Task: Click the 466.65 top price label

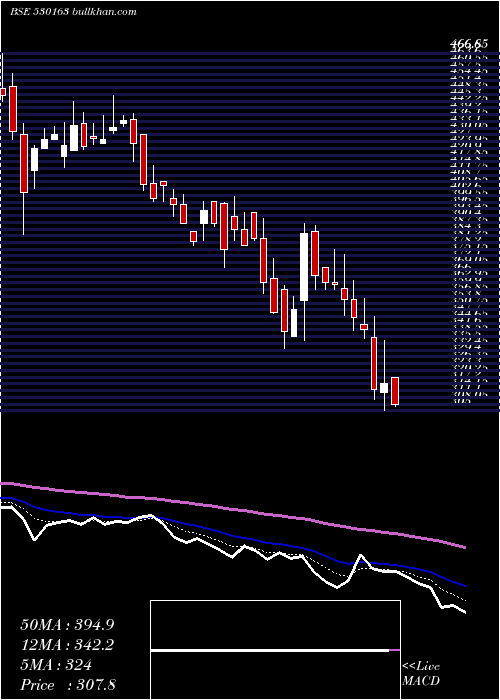Action: pyautogui.click(x=469, y=44)
